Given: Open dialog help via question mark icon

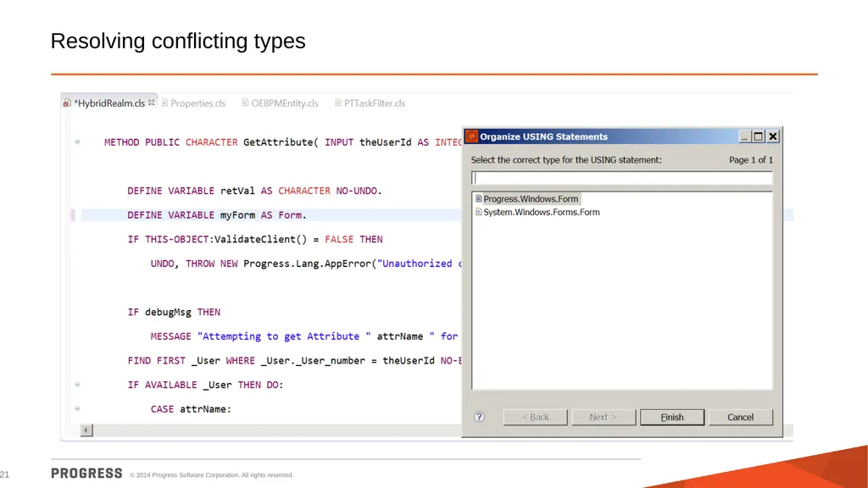Looking at the screenshot, I should [480, 417].
